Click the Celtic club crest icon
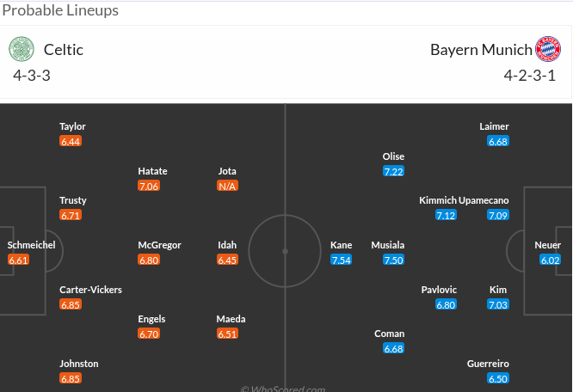Screen dimensions: 573x392 (22, 49)
